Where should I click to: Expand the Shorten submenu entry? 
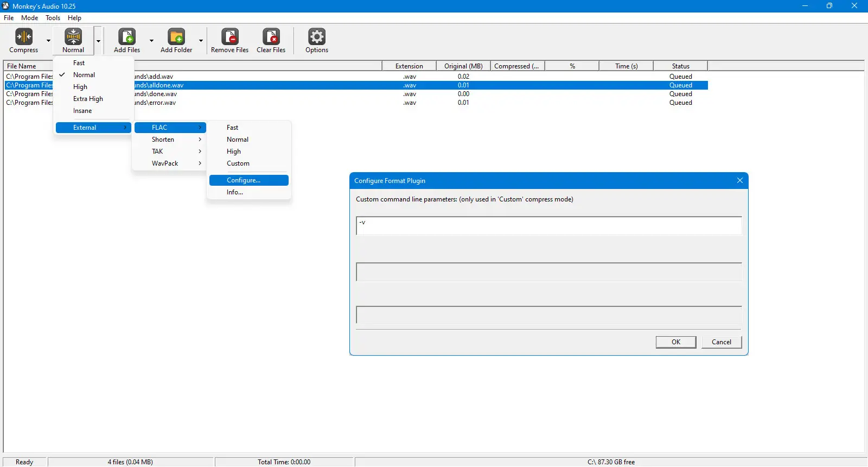click(x=170, y=140)
